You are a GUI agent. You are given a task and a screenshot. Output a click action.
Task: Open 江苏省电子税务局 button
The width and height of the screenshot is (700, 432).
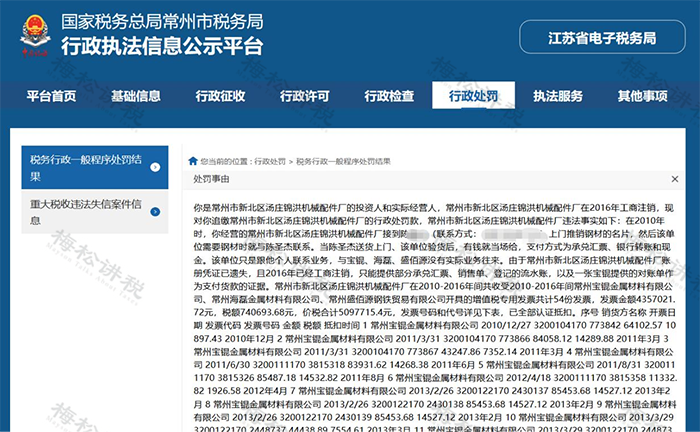coord(602,39)
